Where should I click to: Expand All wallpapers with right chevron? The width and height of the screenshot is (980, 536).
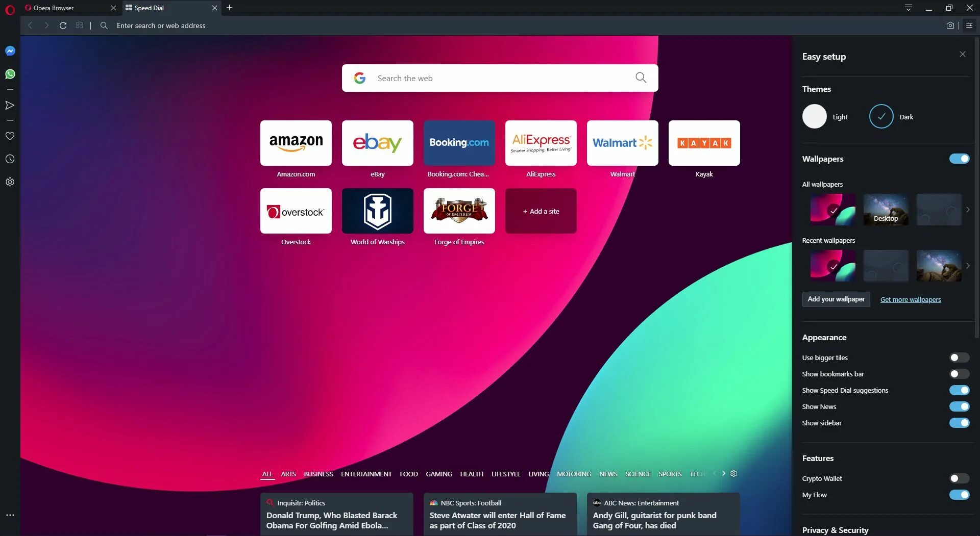pos(968,210)
